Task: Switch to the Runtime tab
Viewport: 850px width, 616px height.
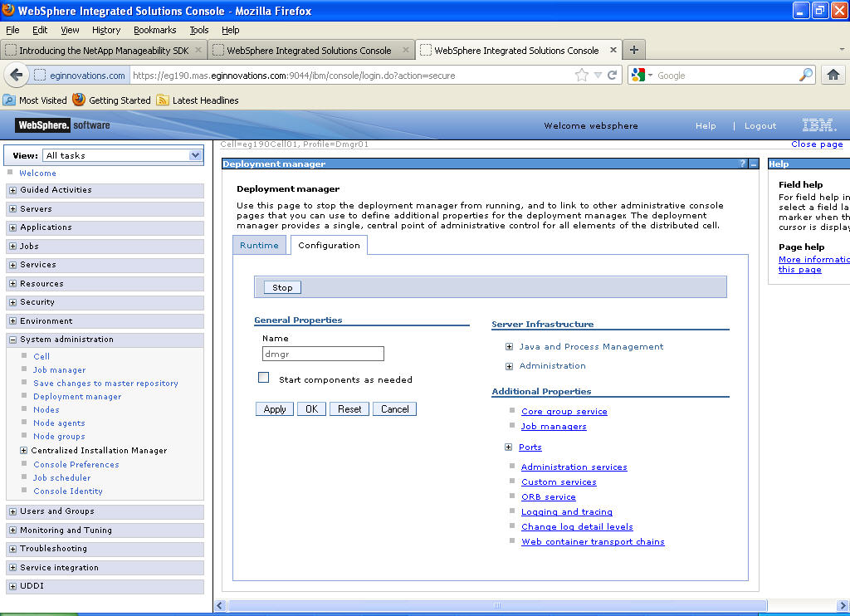Action: [x=259, y=245]
